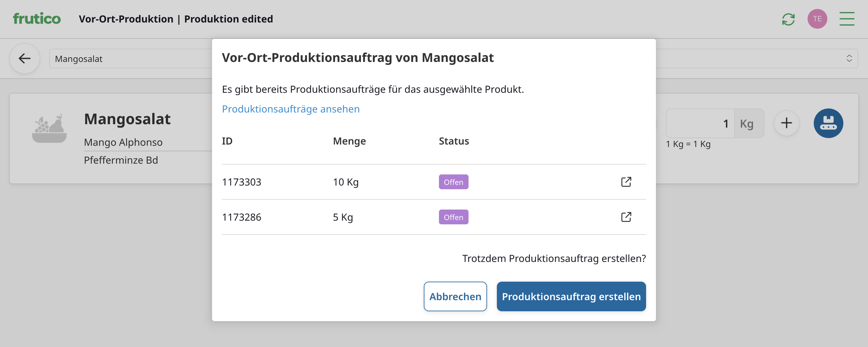Go back with the arrow button

coord(25,59)
